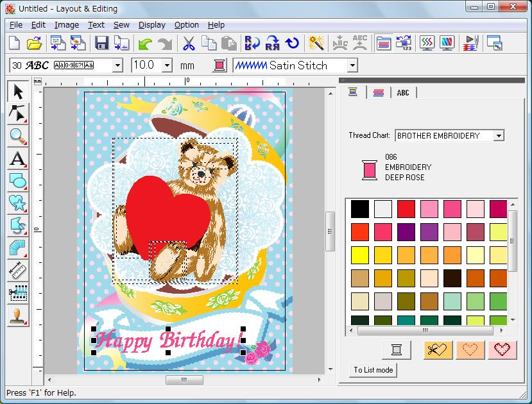Image resolution: width=532 pixels, height=404 pixels.
Task: Select the split stitch scissors tool
Action: pyautogui.click(x=18, y=293)
